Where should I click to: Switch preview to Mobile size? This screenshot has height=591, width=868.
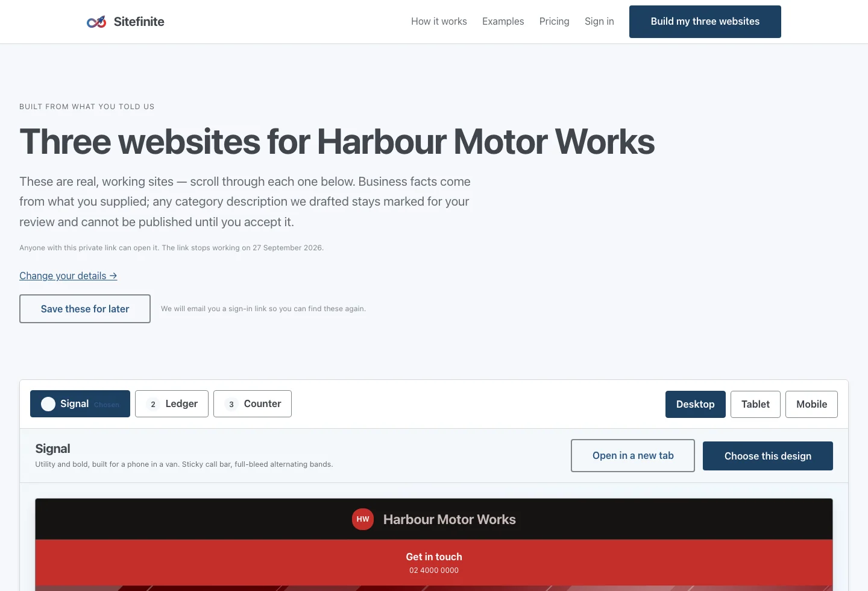(x=812, y=404)
